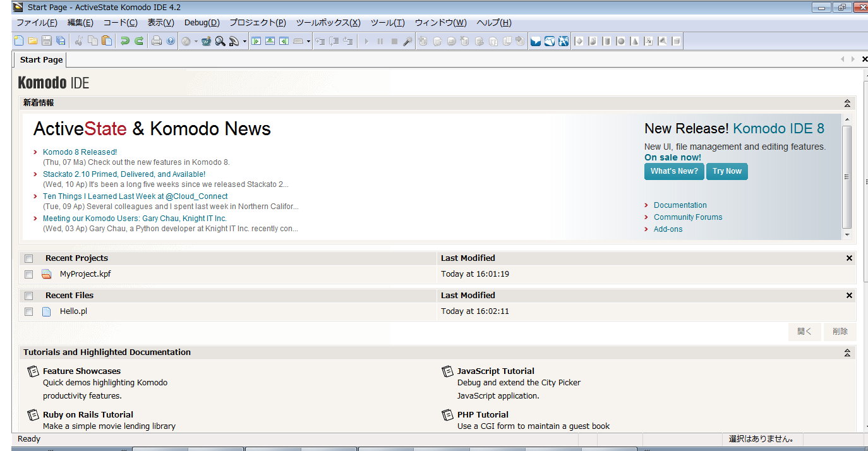Open the 表示(V) menu
The height and width of the screenshot is (451, 868).
coord(160,23)
